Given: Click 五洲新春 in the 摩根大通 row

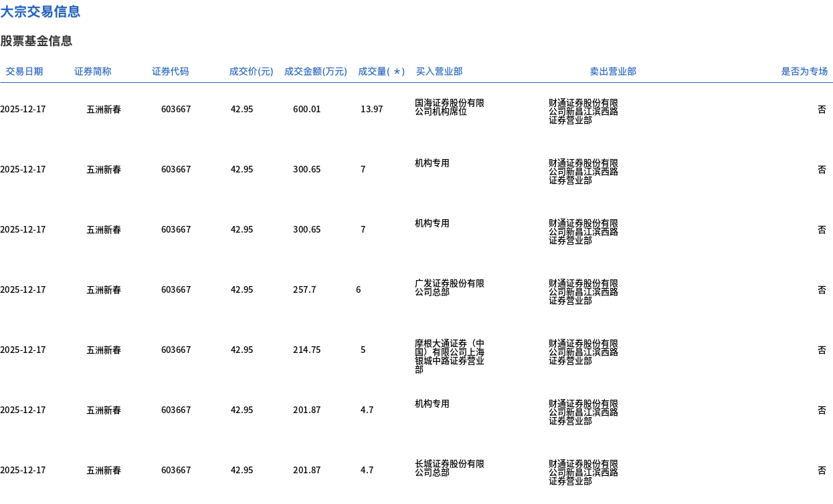Looking at the screenshot, I should (x=104, y=350).
